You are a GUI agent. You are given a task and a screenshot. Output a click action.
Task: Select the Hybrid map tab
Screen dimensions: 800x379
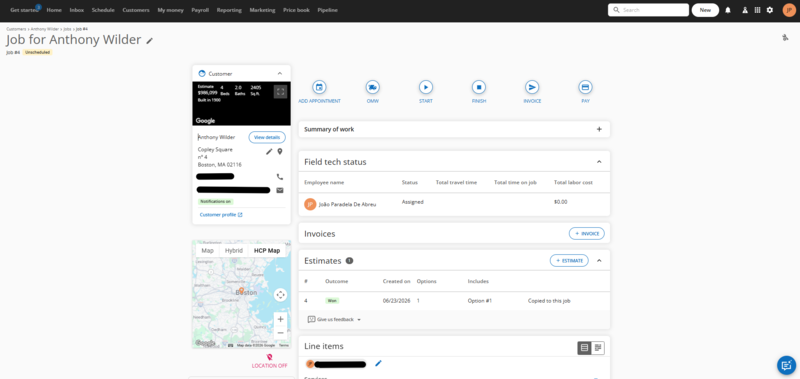pyautogui.click(x=234, y=250)
